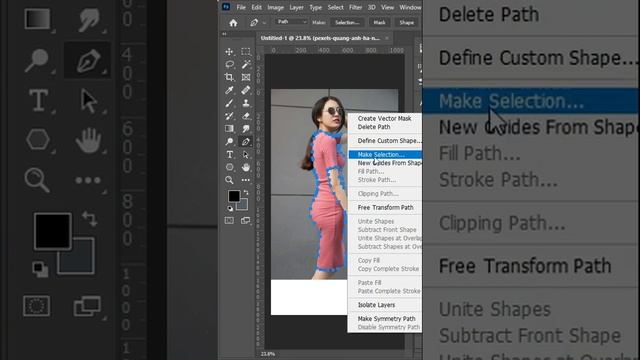Click the enlarged Dodge tool icon
This screenshot has height=360, width=640.
[x=37, y=60]
